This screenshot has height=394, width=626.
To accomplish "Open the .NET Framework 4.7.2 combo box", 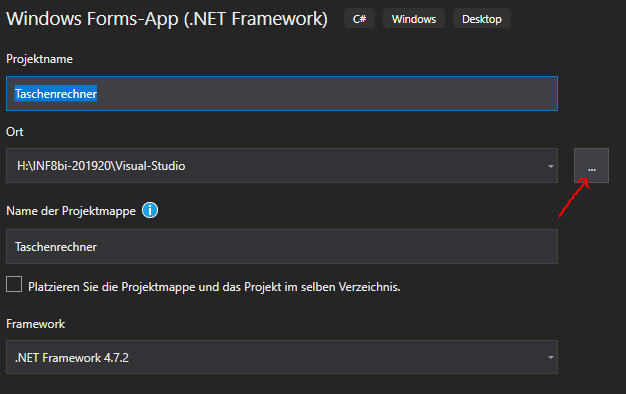I will 282,357.
